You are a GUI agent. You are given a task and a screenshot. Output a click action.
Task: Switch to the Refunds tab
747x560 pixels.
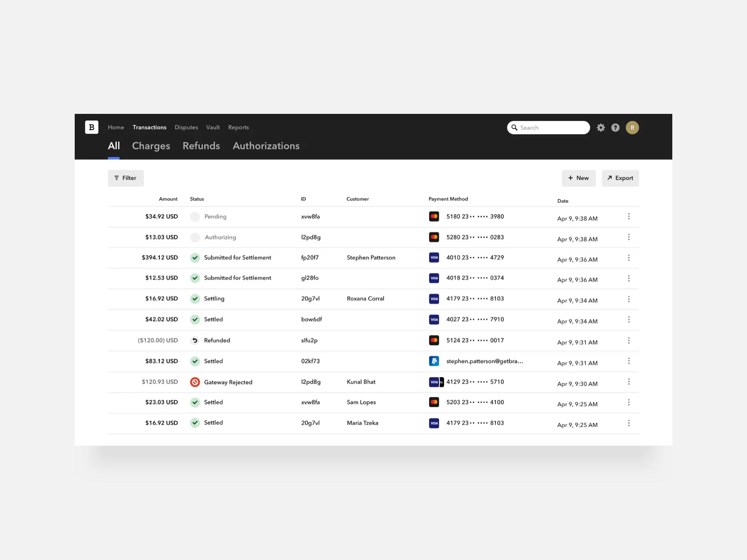201,146
